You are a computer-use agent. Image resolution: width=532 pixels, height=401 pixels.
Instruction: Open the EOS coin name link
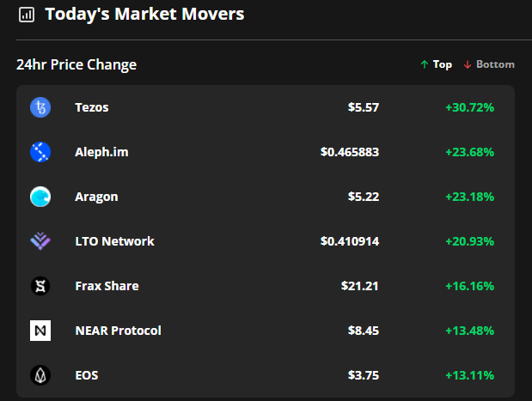pos(87,375)
